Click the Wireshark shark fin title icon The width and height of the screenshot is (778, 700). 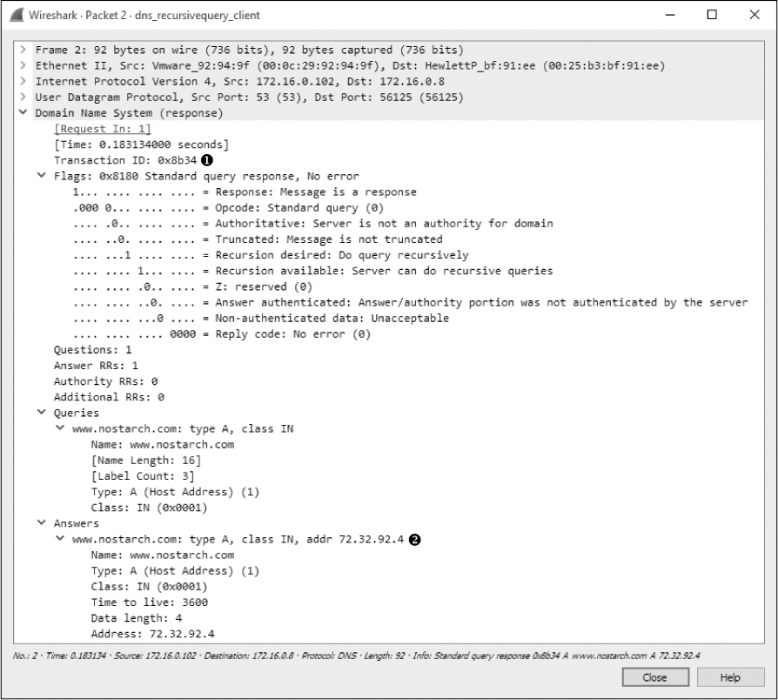coord(17,15)
